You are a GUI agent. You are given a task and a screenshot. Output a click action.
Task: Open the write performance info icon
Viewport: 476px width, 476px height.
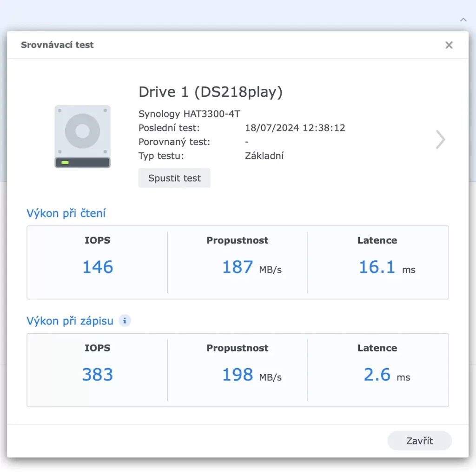point(125,321)
